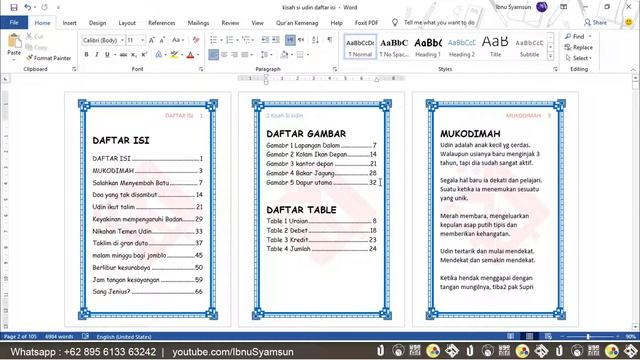Switch to the References tab
This screenshot has height=360, width=640.
tap(162, 23)
